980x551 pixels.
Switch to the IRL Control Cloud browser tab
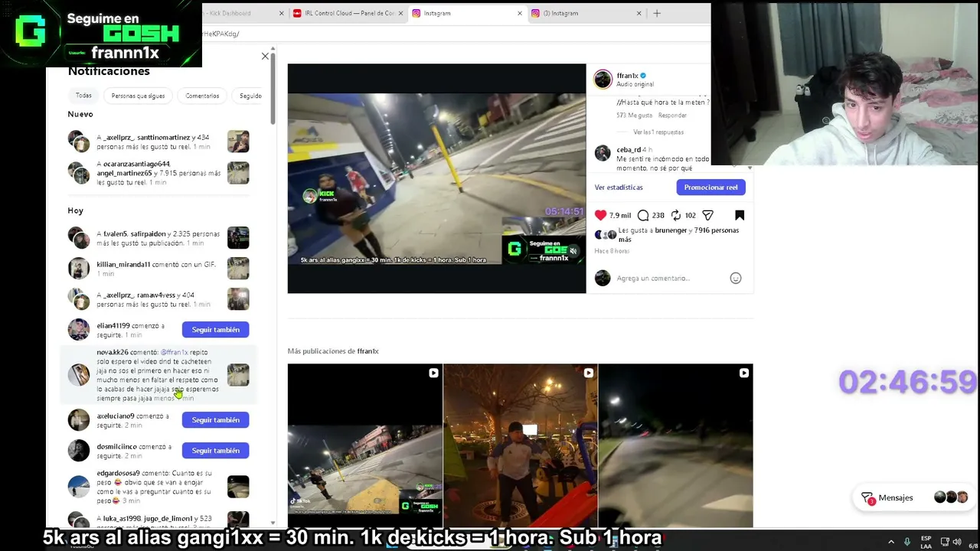coord(348,13)
